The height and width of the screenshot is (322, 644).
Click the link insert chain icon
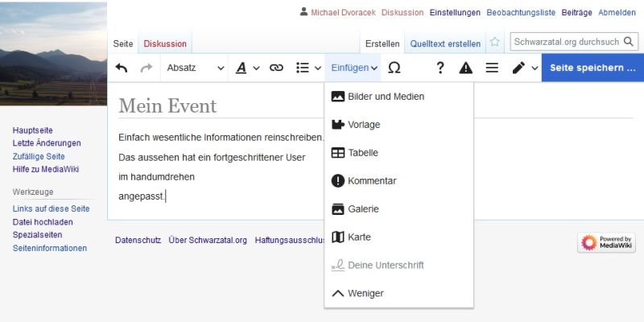click(x=276, y=68)
